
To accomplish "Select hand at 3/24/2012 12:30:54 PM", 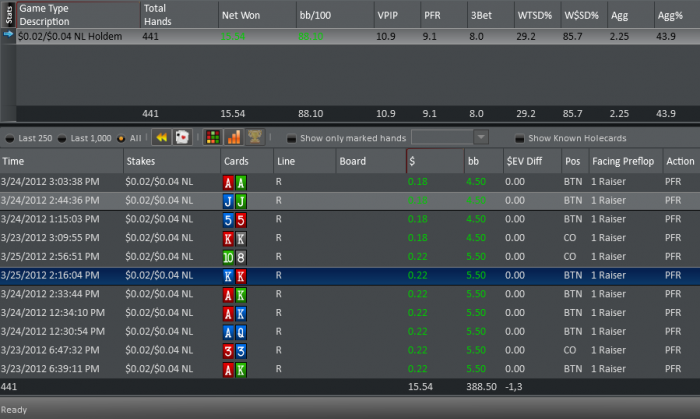I will [x=350, y=332].
